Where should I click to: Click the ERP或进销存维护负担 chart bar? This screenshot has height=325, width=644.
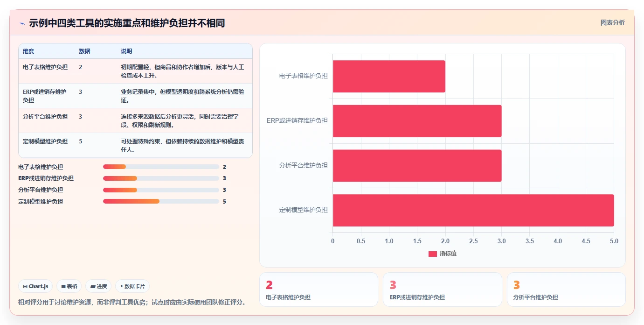click(417, 121)
